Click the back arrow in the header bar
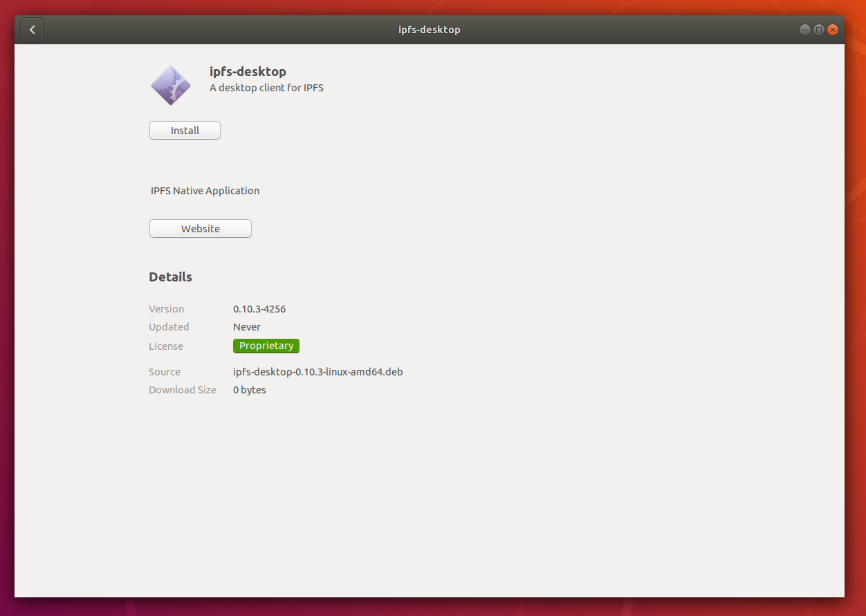Image resolution: width=866 pixels, height=616 pixels. (x=32, y=29)
